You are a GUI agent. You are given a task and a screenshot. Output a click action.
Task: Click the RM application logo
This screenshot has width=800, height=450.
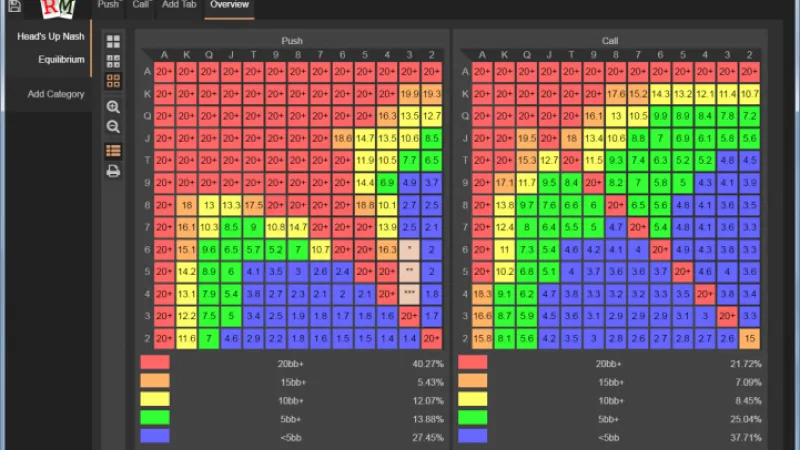tap(58, 9)
